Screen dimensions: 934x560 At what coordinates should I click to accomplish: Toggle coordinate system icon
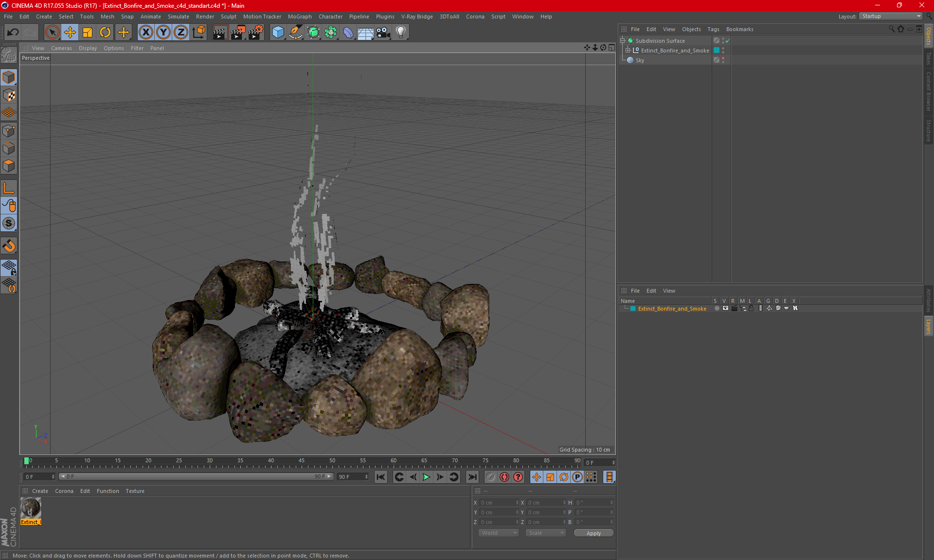(x=198, y=32)
